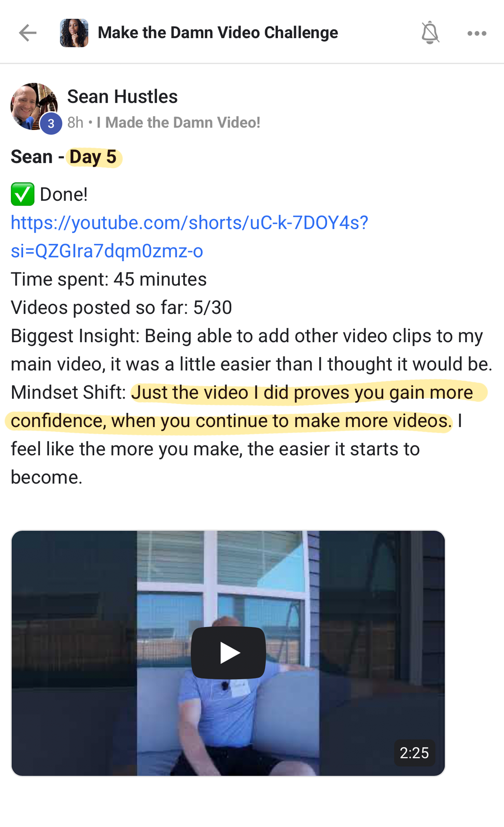Tap the green checkmark emoji
The height and width of the screenshot is (827, 504).
(x=23, y=194)
